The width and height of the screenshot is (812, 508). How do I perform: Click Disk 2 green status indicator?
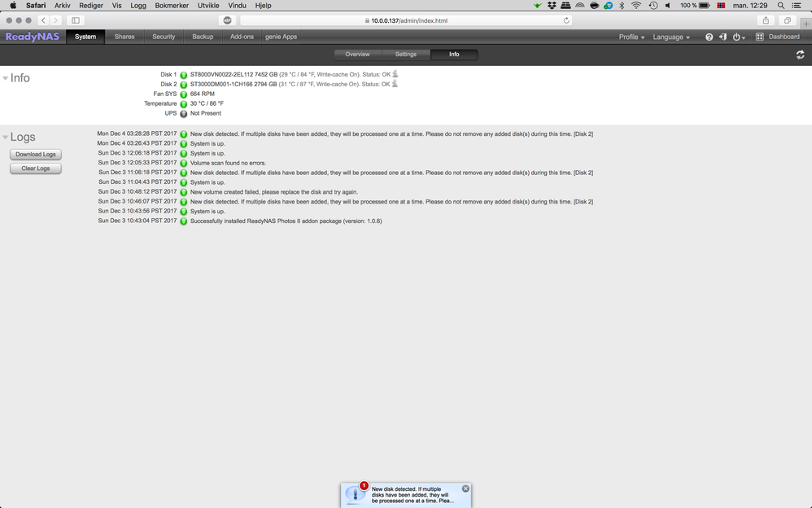183,85
